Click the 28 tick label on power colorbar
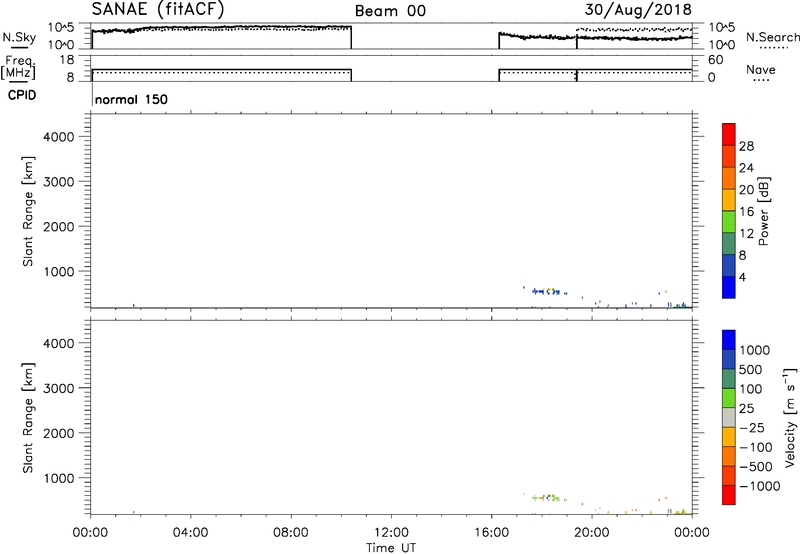The image size is (800, 554). pos(746,146)
